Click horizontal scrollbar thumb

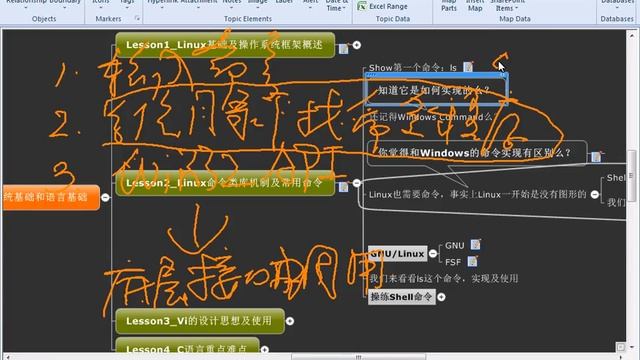point(359,357)
